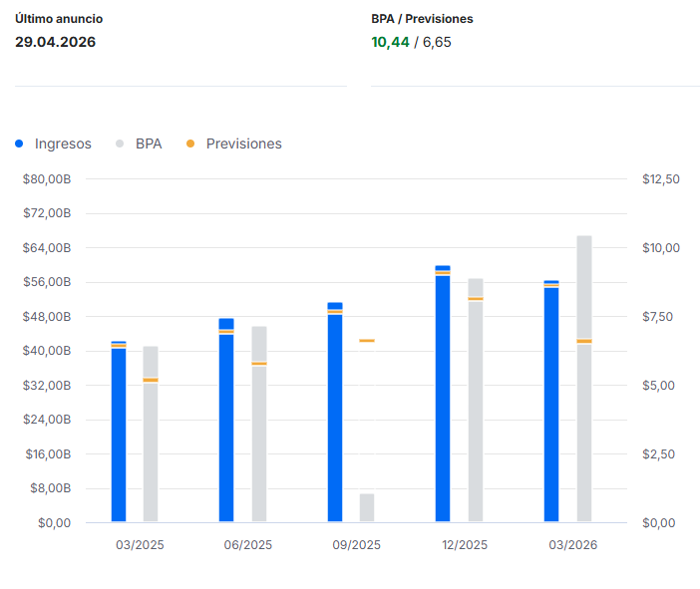Select the short gray BPA bar for 09/2025
This screenshot has height=589, width=700.
[367, 508]
